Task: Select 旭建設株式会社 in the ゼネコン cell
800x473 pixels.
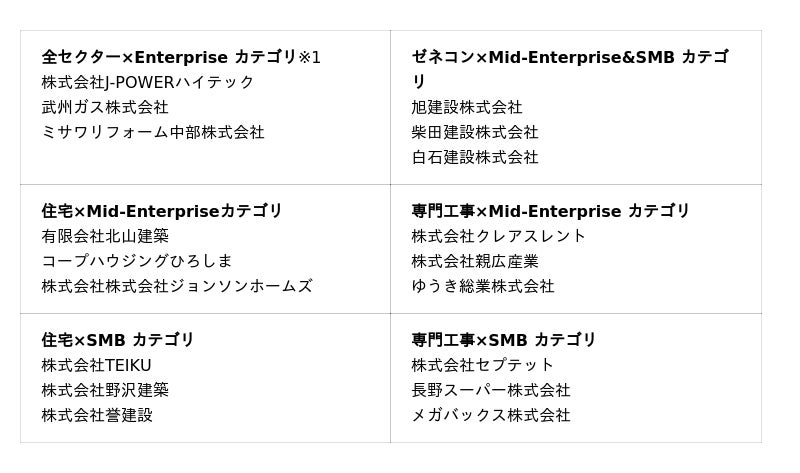Action: click(x=466, y=107)
